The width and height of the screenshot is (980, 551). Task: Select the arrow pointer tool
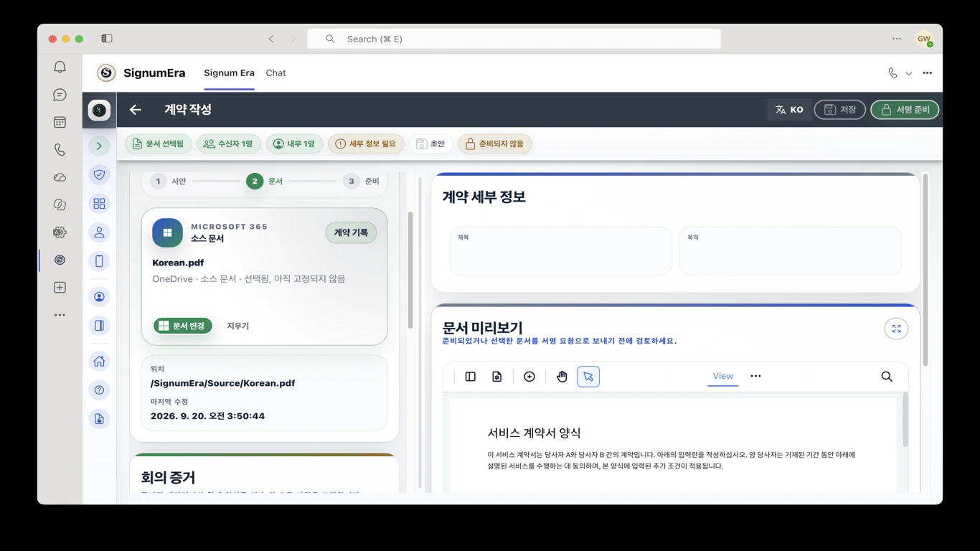pyautogui.click(x=588, y=377)
